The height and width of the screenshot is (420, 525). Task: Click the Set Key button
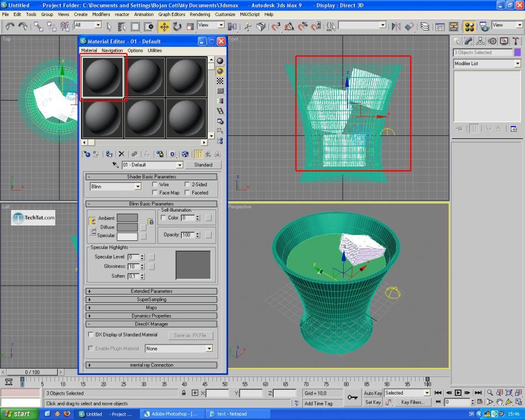click(x=372, y=402)
